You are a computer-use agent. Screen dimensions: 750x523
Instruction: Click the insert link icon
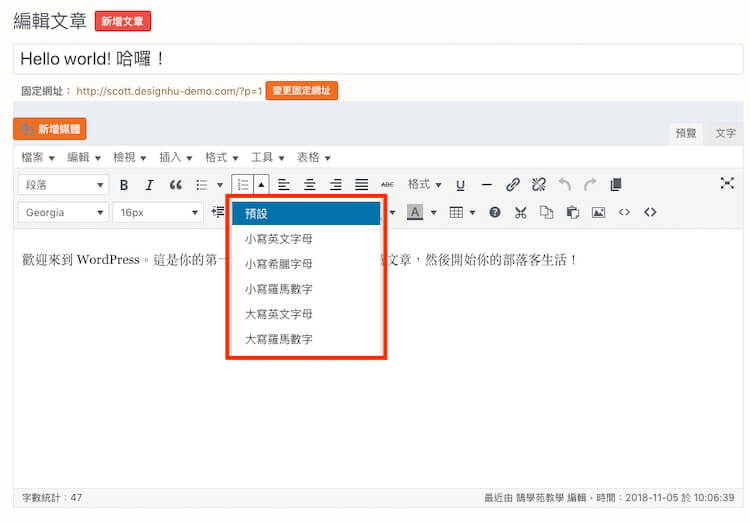click(x=513, y=185)
